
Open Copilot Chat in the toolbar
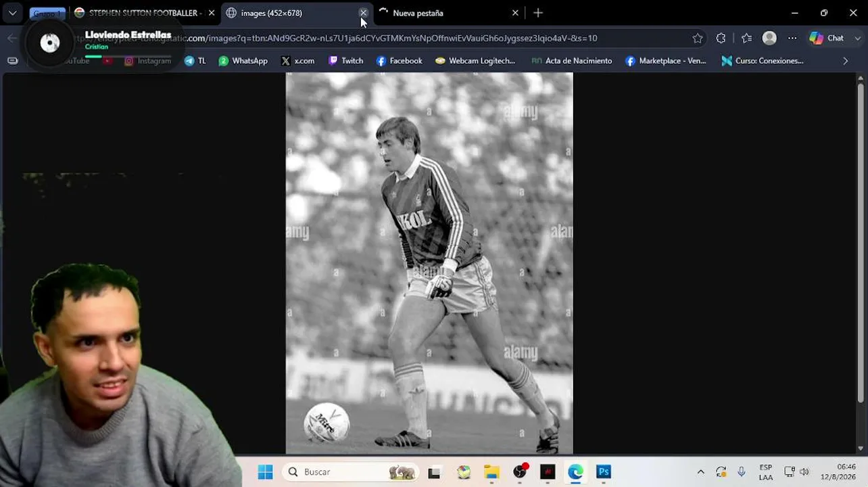[x=827, y=39]
